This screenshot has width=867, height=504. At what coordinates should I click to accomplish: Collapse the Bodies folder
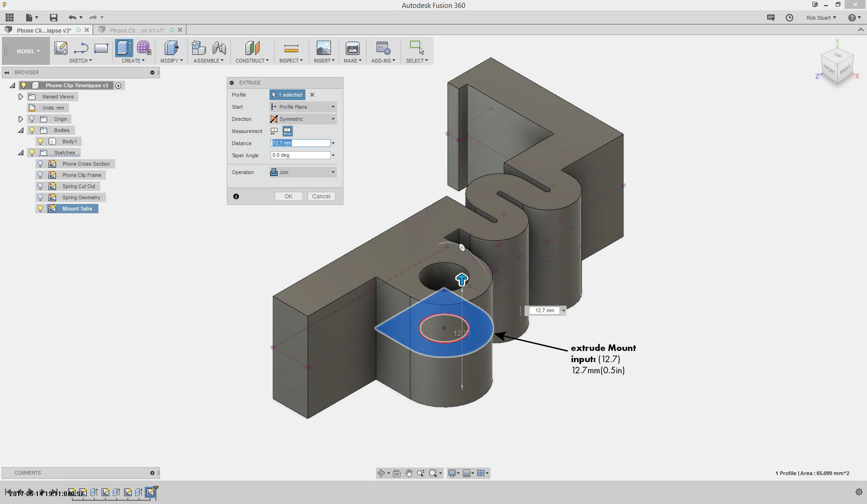pos(21,130)
